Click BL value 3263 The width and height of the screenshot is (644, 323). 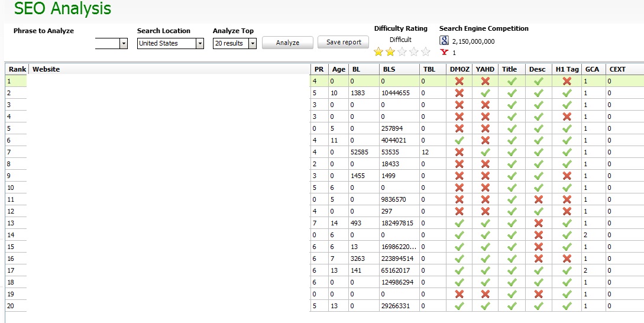(357, 259)
